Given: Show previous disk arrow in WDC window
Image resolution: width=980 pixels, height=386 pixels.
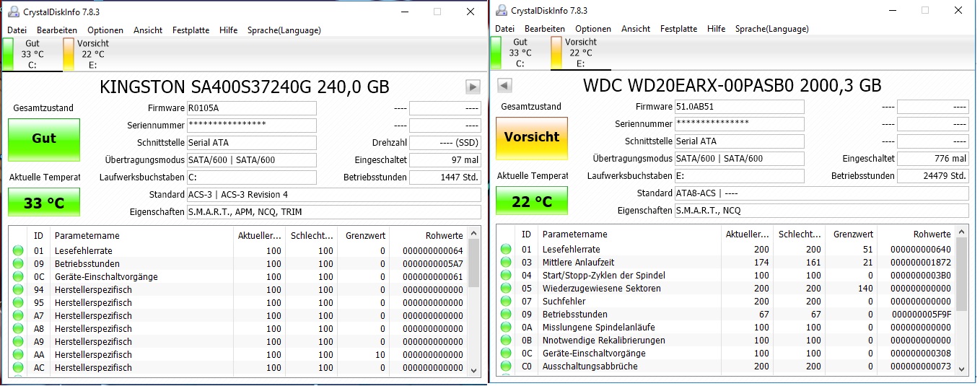Looking at the screenshot, I should [x=505, y=85].
